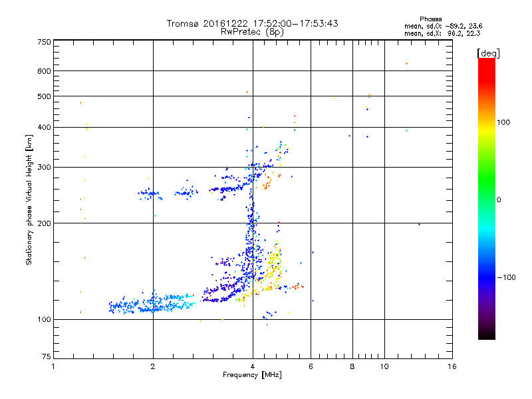Click the x-axis tick label "6"

tap(311, 366)
